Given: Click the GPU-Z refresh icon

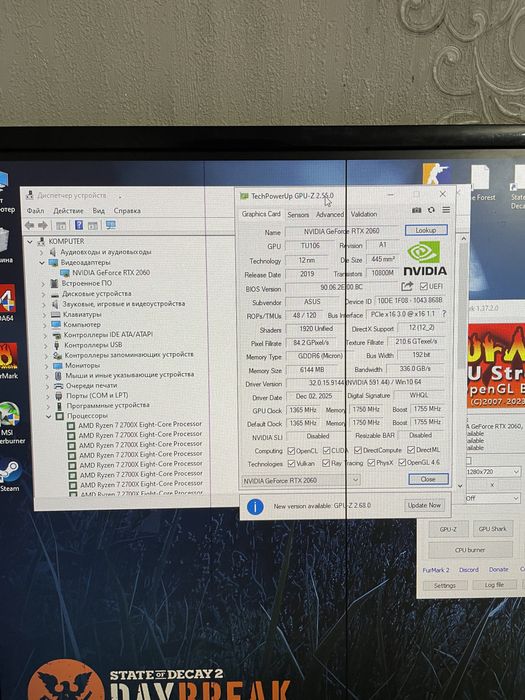Looking at the screenshot, I should coord(431,210).
